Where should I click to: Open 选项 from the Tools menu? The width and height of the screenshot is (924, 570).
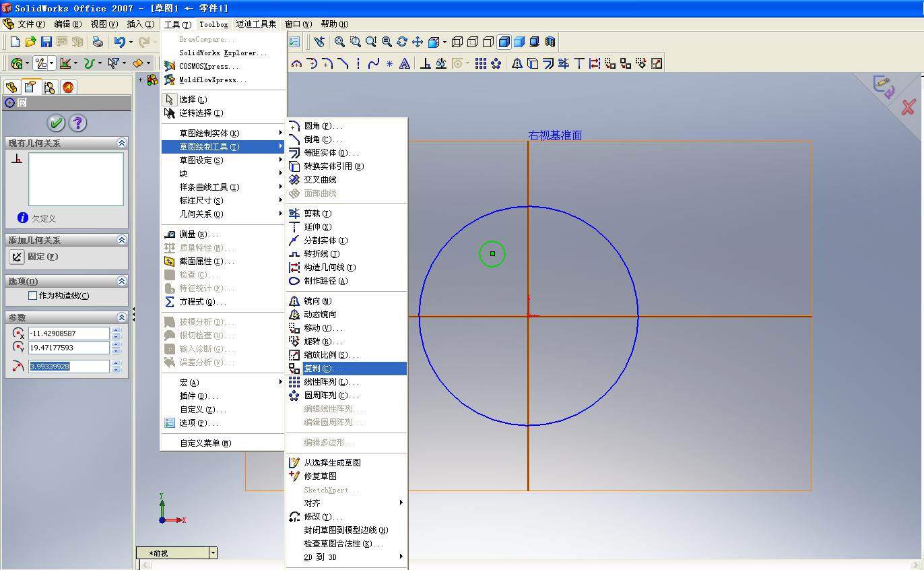224,423
